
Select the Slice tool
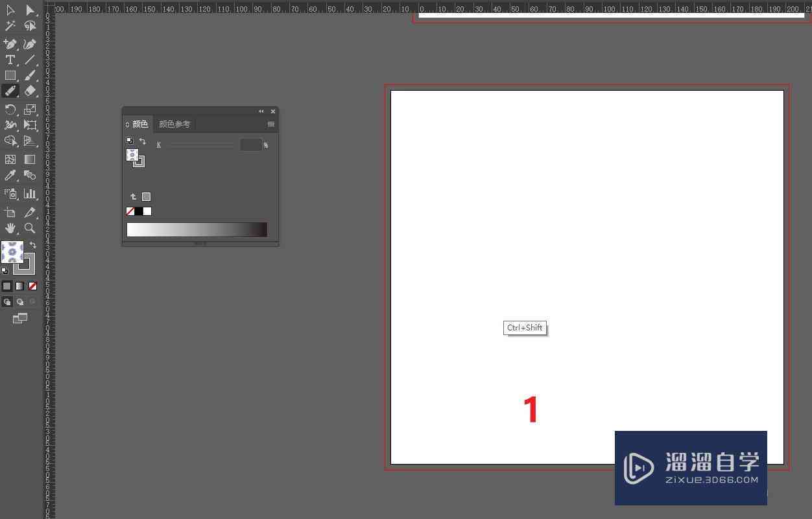tap(30, 212)
